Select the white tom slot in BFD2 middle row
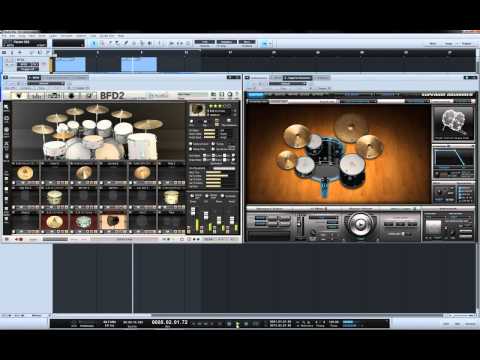Screen dimensions: 480x360 [x=54, y=198]
